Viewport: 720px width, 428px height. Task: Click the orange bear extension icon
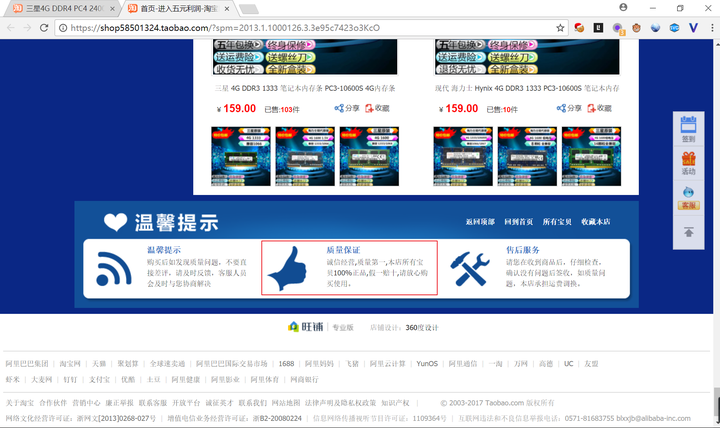[x=636, y=28]
